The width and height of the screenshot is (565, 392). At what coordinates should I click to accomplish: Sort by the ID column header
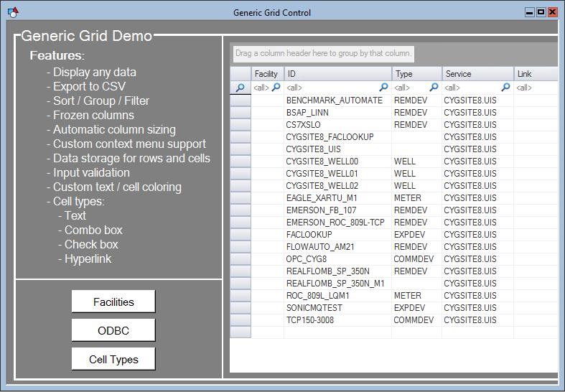click(x=337, y=74)
